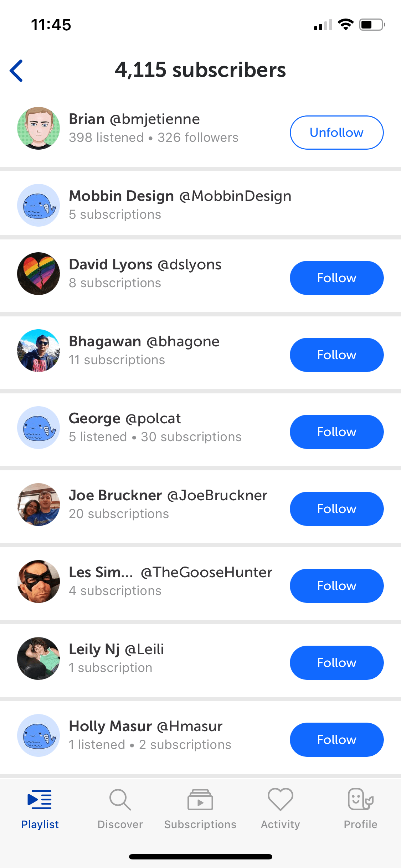Image resolution: width=401 pixels, height=868 pixels.
Task: Tap the back chevron icon
Action: pos(16,71)
